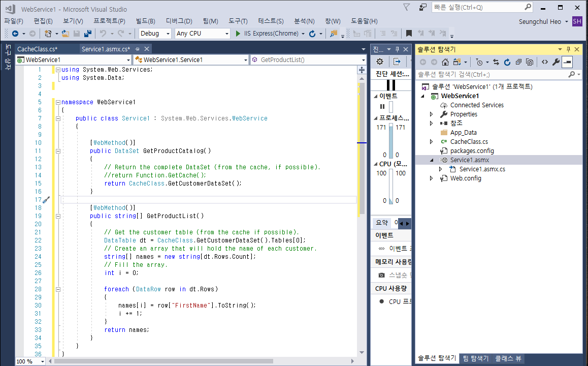Click the Save All toolbar icon

(x=87, y=34)
